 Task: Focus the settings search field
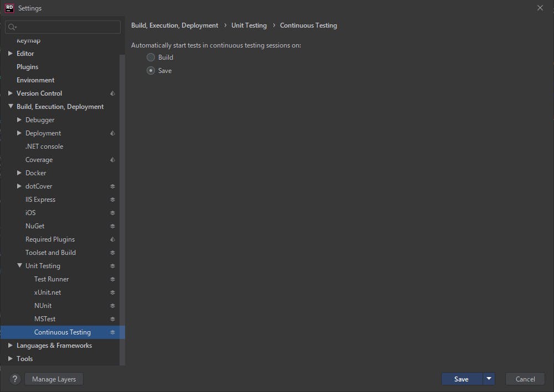click(63, 27)
